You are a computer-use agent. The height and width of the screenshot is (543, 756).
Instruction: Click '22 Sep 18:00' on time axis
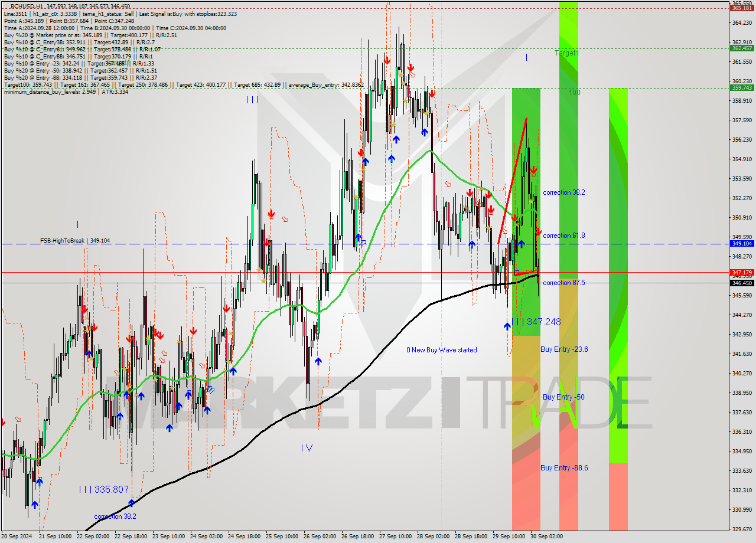point(131,537)
